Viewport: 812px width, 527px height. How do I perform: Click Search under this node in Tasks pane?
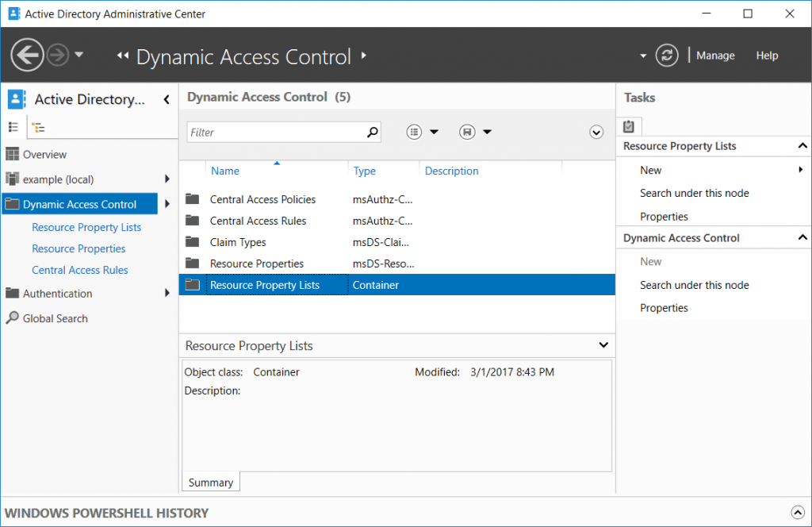[695, 193]
